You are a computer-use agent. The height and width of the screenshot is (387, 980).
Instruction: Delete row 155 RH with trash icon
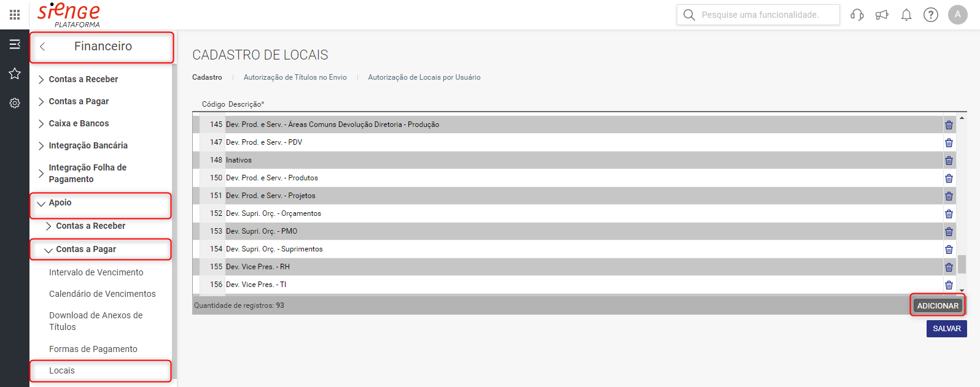tap(949, 267)
